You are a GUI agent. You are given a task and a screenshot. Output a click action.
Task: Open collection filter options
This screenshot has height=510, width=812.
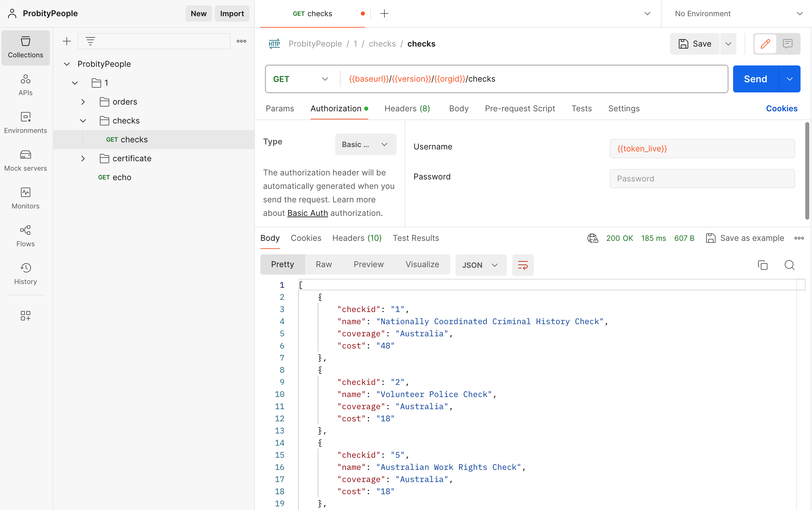tap(90, 41)
